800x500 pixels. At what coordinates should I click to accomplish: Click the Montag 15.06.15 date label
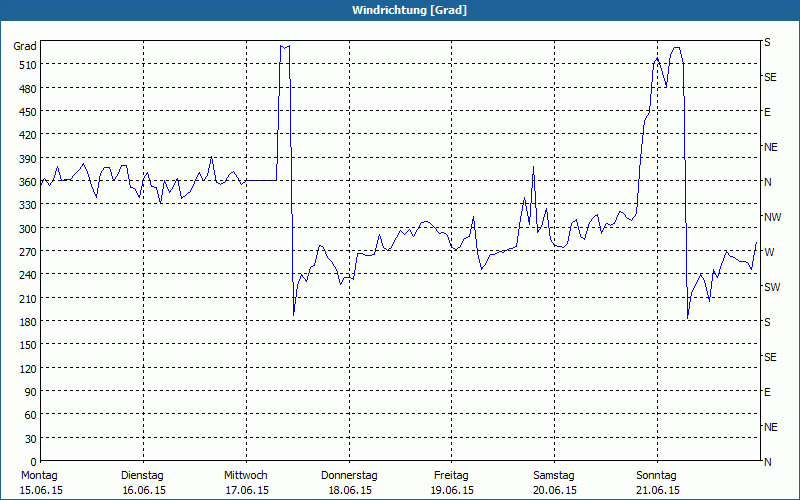[x=41, y=482]
